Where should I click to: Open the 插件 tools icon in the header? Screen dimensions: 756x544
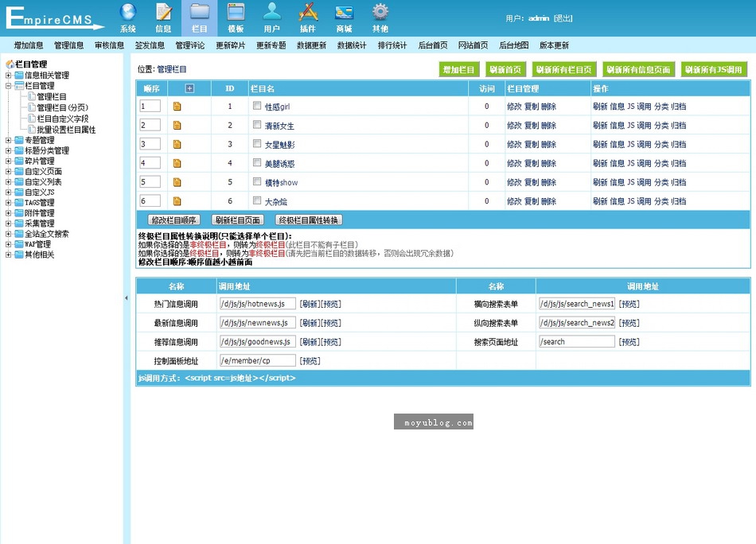pos(308,12)
